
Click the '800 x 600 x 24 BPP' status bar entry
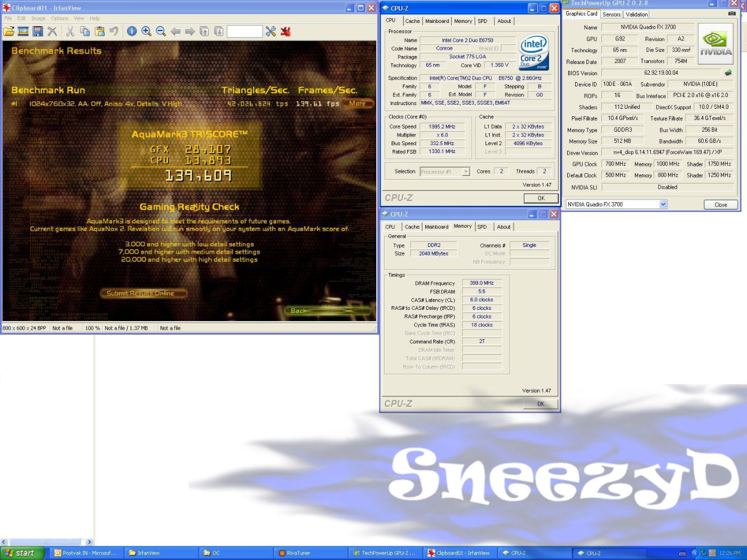tap(25, 329)
